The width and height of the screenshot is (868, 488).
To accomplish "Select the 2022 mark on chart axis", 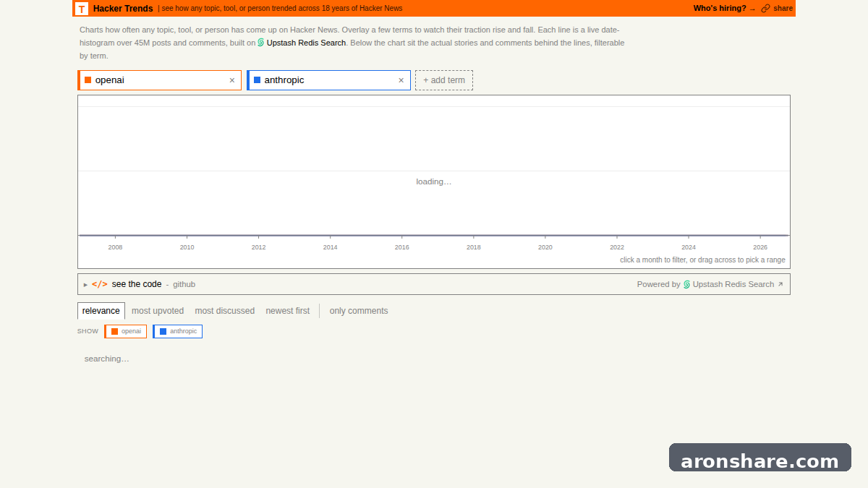I will tap(616, 247).
